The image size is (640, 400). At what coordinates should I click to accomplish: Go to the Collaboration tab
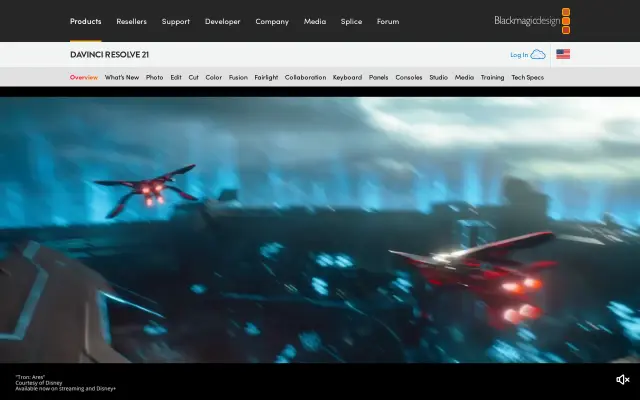click(x=305, y=77)
